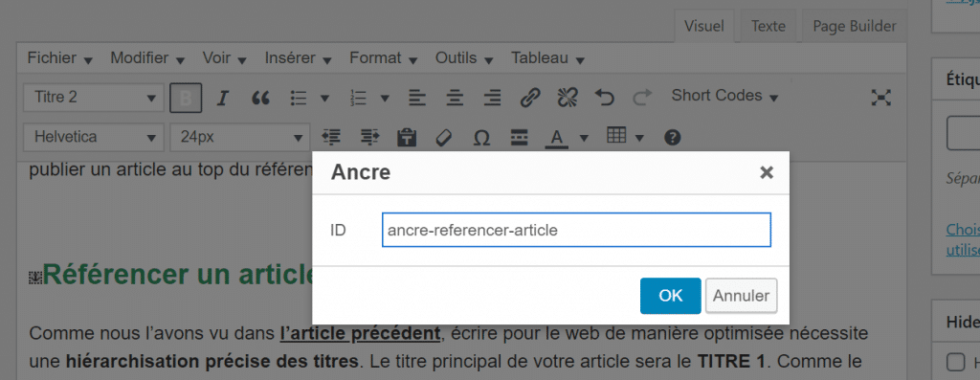The width and height of the screenshot is (980, 380).
Task: Align text to the right
Action: tap(493, 98)
